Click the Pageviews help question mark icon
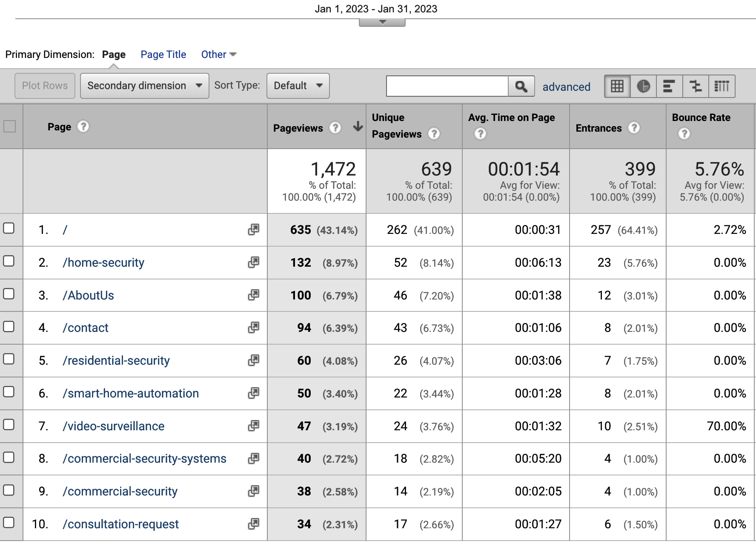Viewport: 756px width, 547px height. (x=335, y=128)
